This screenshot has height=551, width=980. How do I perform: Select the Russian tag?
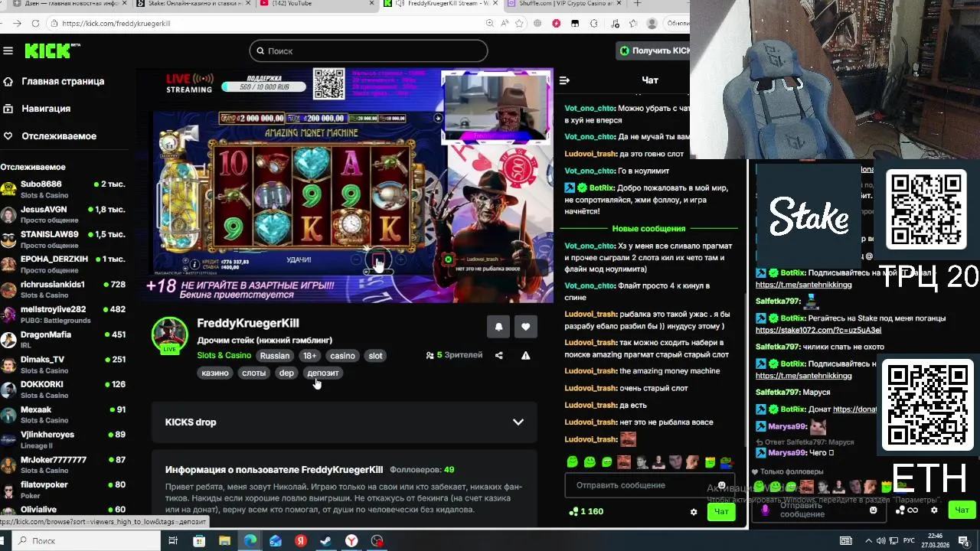point(275,356)
